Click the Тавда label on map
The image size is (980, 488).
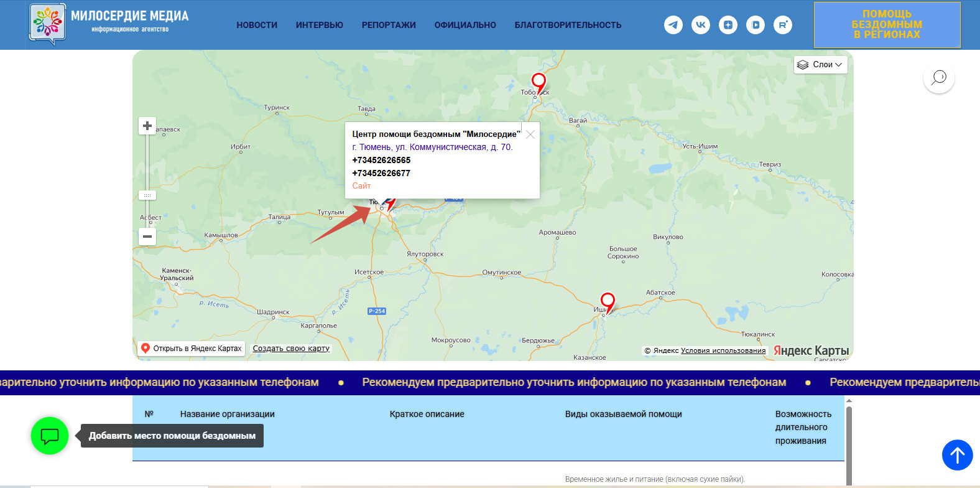(366, 109)
